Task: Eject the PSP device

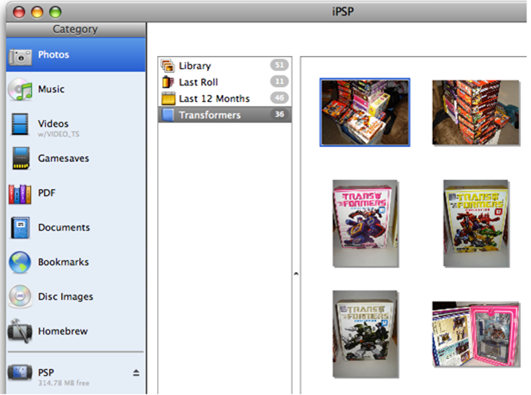Action: tap(136, 373)
